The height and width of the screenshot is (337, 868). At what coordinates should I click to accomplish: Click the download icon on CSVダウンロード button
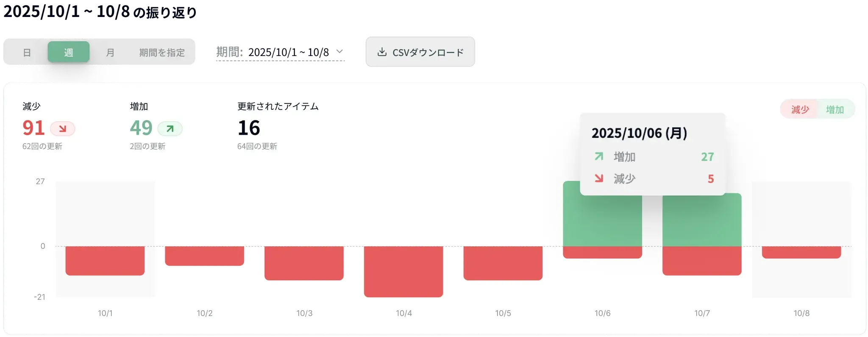coord(381,52)
